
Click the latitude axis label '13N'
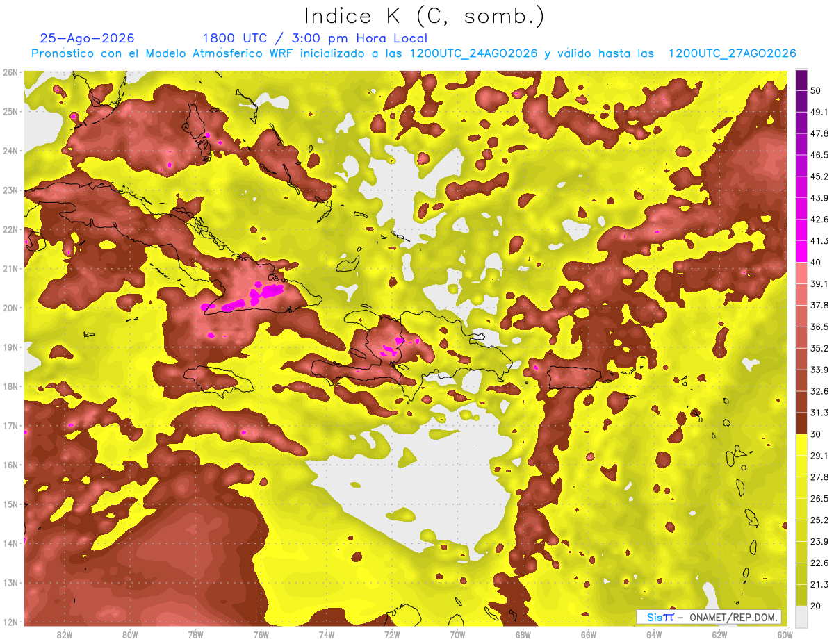(10, 582)
